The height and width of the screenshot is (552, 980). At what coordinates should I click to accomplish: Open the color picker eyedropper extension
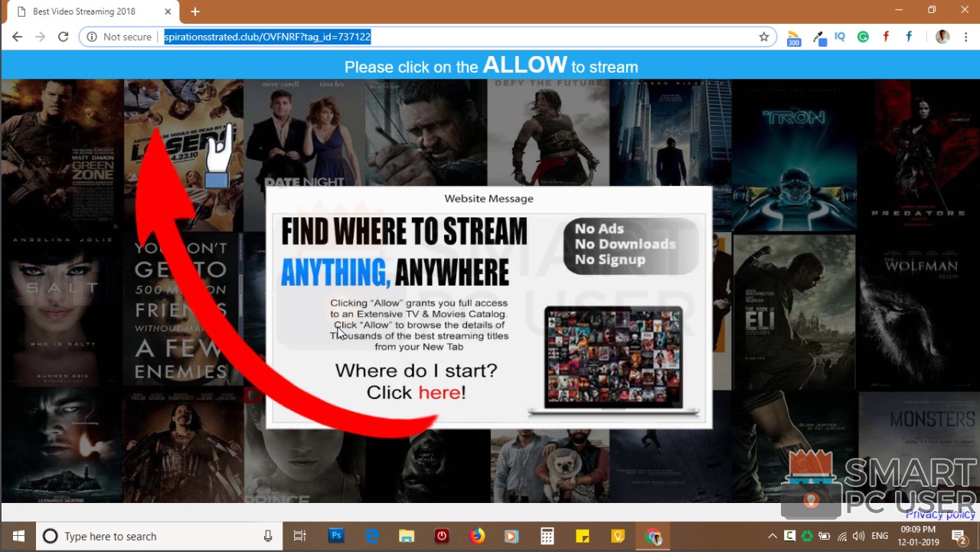pos(818,38)
